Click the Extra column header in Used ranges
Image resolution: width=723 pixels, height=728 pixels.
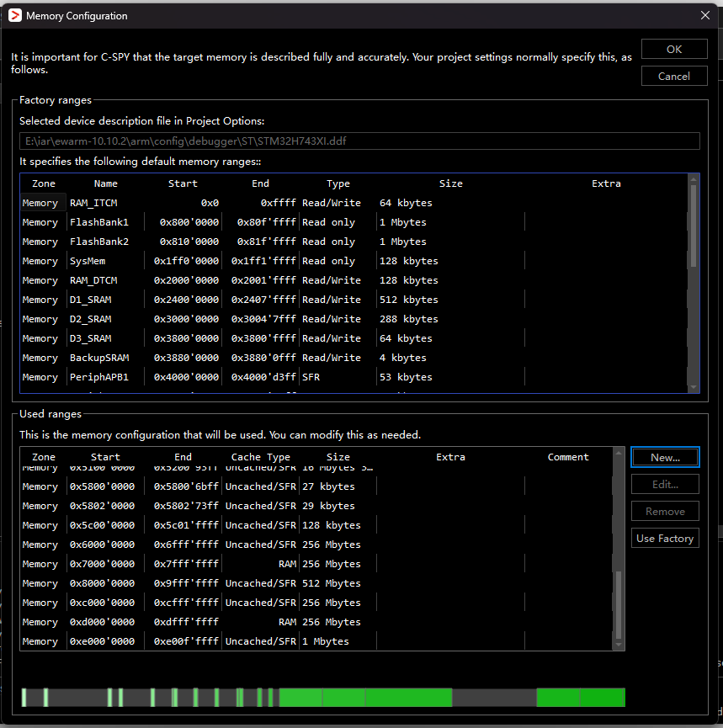[450, 457]
